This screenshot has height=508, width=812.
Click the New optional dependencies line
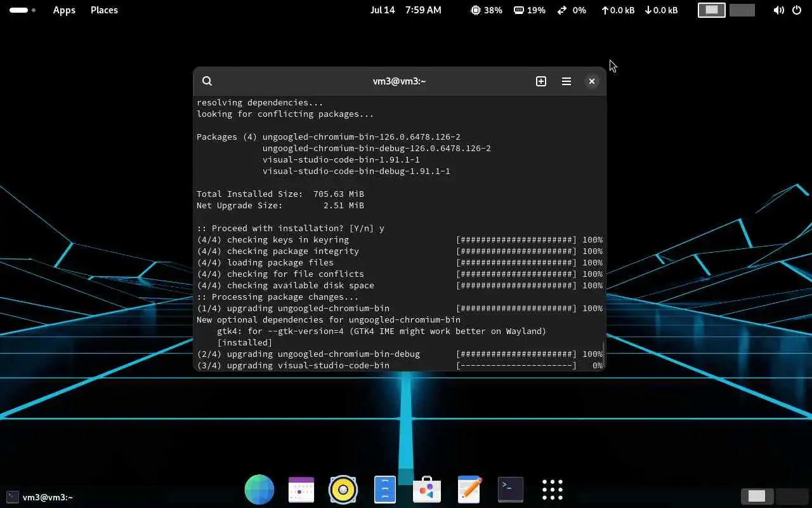[329, 320]
